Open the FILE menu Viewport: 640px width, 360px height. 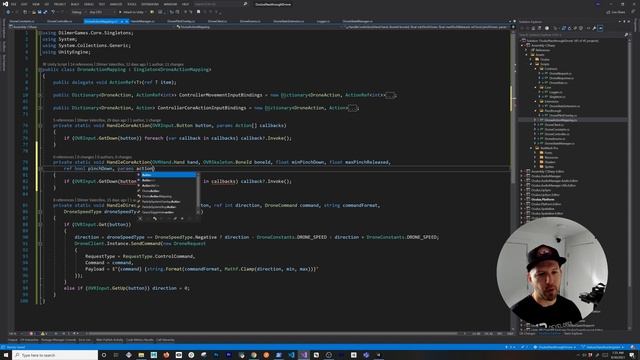coord(13,4)
